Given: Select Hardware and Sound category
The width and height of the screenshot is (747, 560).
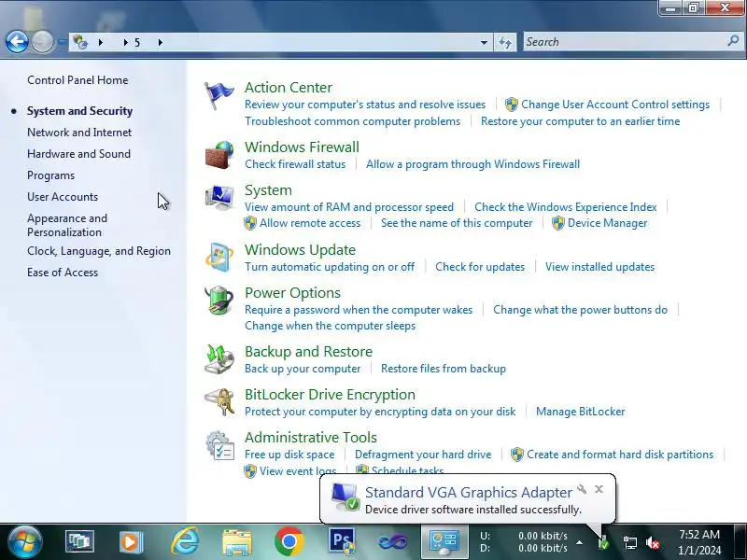Looking at the screenshot, I should (79, 154).
